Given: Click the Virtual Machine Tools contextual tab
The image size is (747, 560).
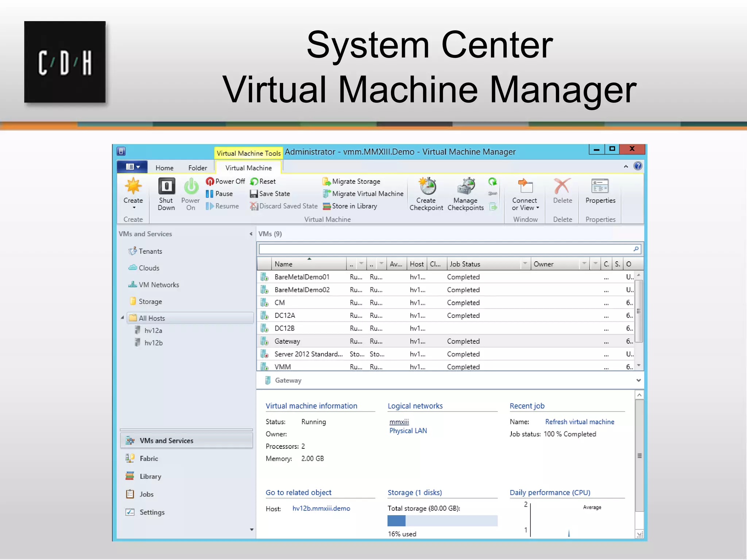Looking at the screenshot, I should point(248,153).
